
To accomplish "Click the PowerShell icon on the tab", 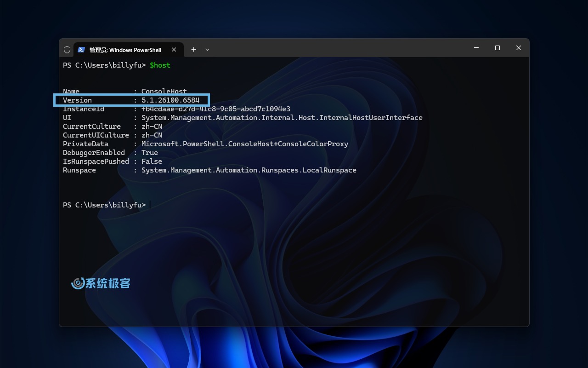I will (81, 50).
